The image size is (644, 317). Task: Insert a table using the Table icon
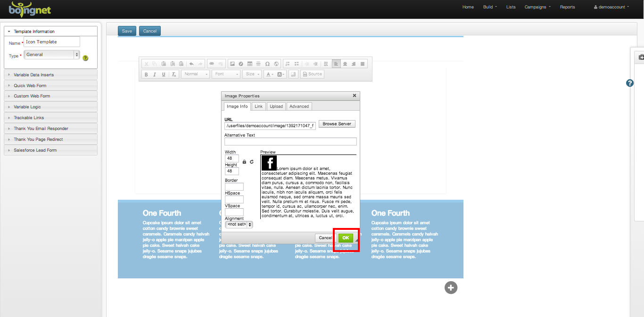(250, 64)
